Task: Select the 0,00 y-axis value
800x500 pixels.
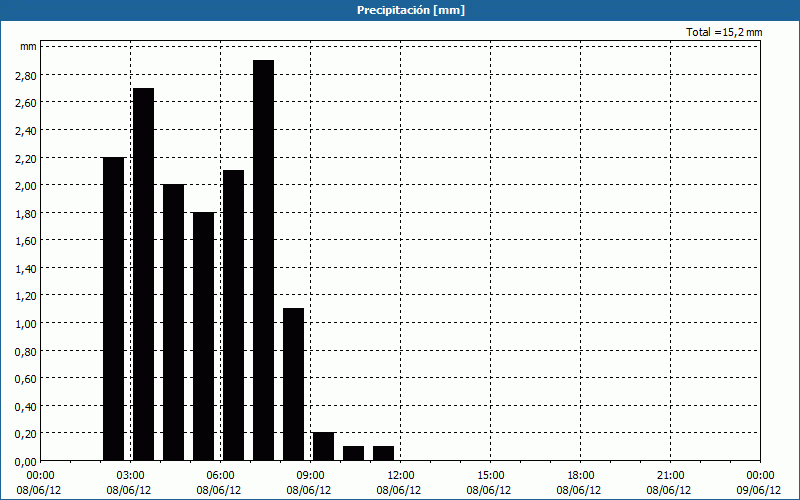Action: coord(26,462)
